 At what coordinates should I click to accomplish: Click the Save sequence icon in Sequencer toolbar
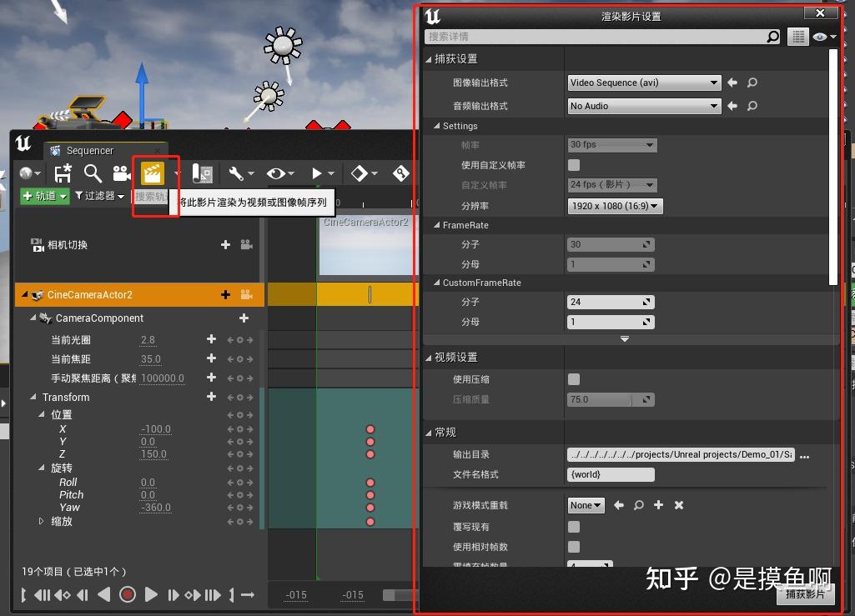pyautogui.click(x=62, y=173)
